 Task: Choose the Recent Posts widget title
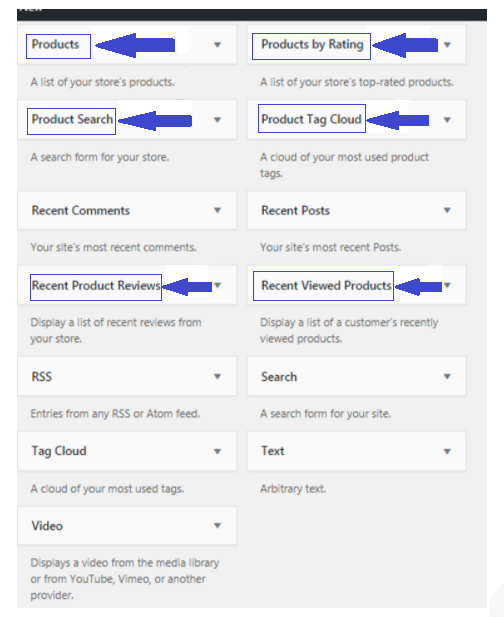click(295, 211)
